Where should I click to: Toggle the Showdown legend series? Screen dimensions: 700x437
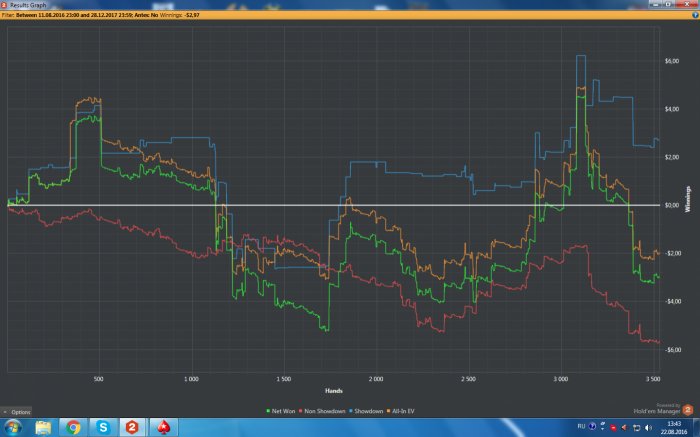366,411
